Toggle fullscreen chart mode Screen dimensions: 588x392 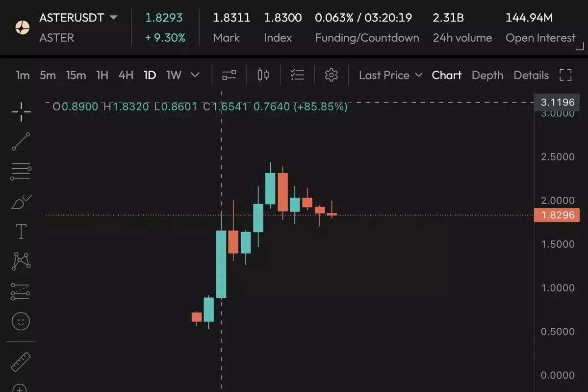tap(565, 75)
